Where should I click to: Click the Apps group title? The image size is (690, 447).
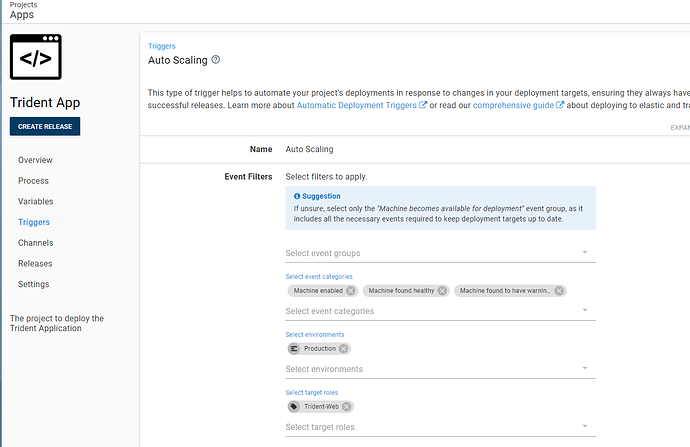point(22,15)
